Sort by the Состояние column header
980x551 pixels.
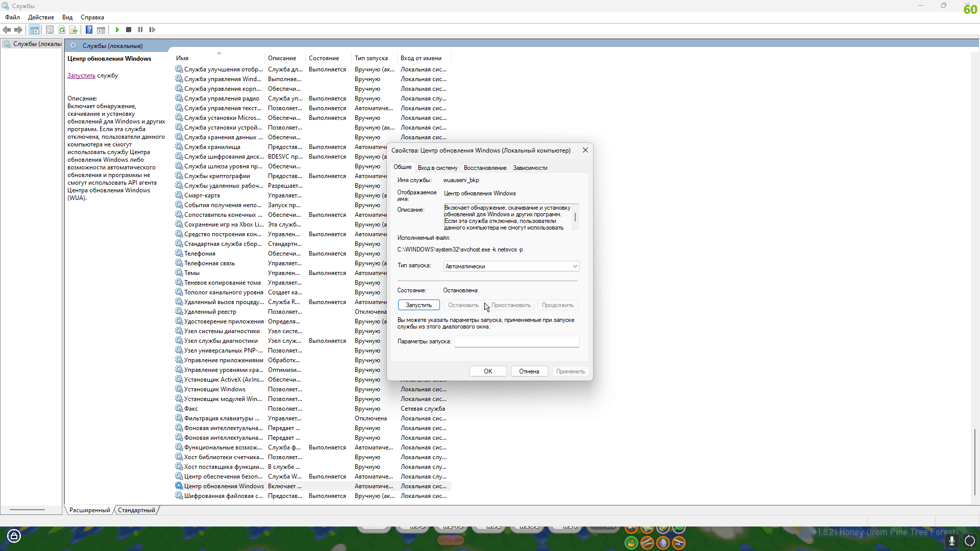click(x=324, y=58)
